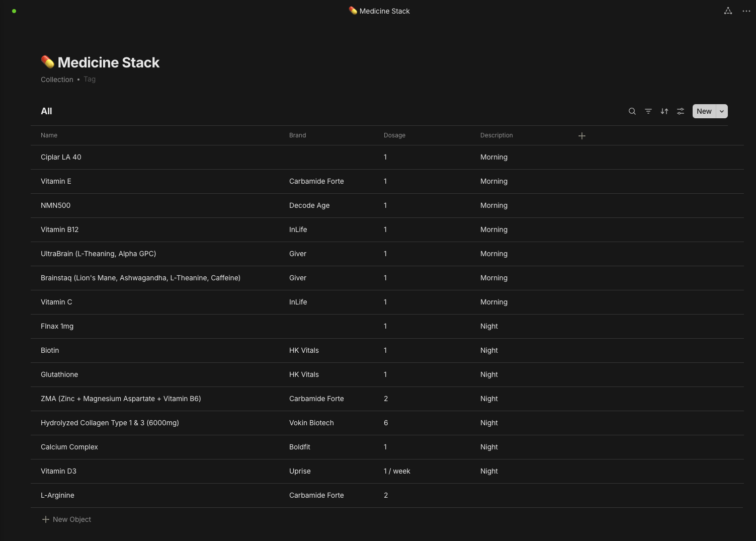This screenshot has width=756, height=541.
Task: Open the Brand column header menu
Action: [x=297, y=135]
